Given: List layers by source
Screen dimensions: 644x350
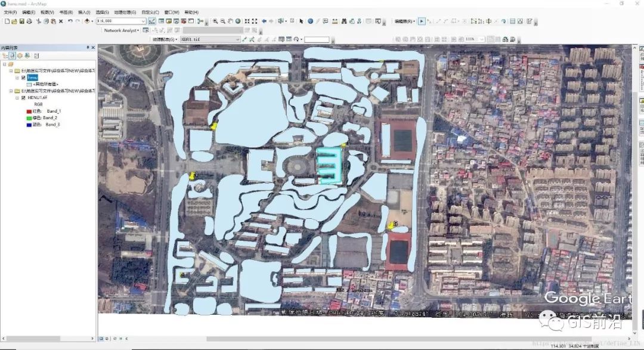Looking at the screenshot, I should click(x=13, y=55).
